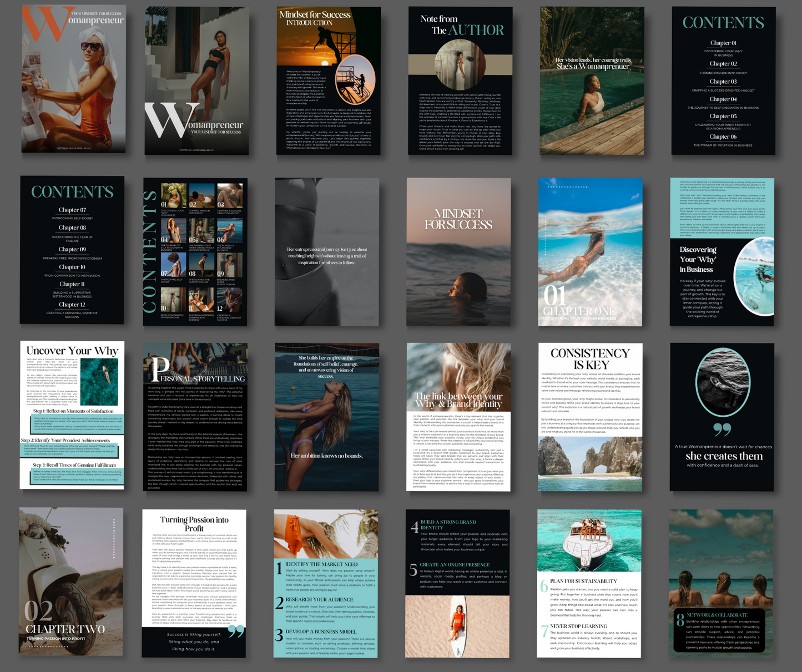Select the photo-grid Contents page
The image size is (802, 672).
[195, 252]
